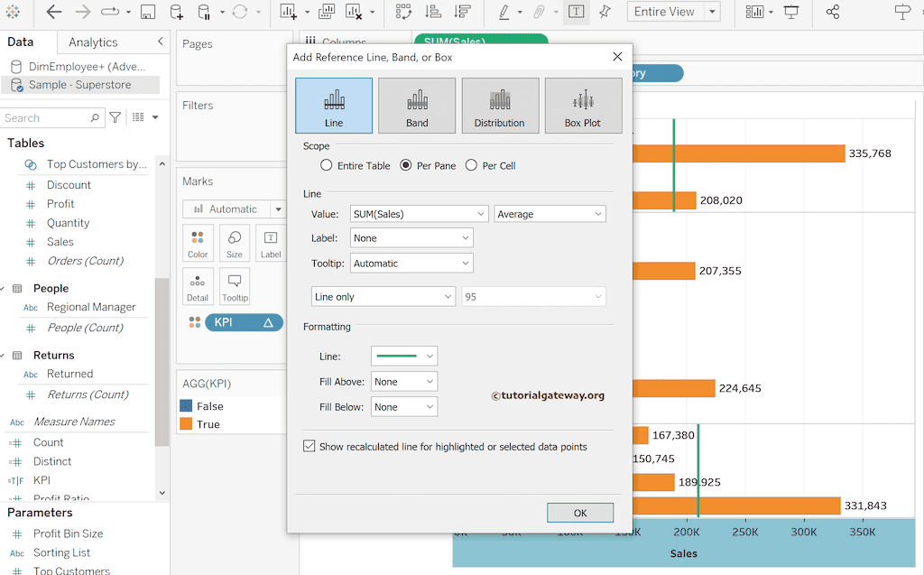Screen dimensions: 924x575
Task: Select the Box Plot option
Action: pos(583,105)
